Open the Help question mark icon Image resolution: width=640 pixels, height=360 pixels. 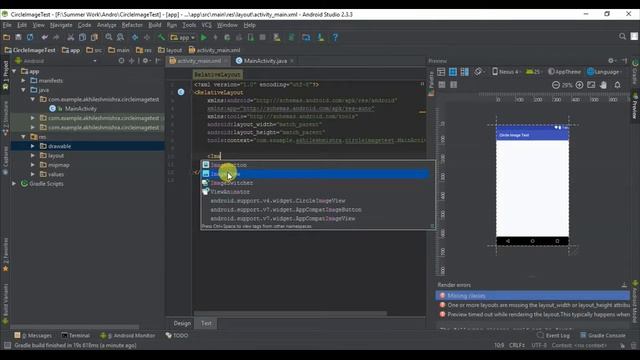click(x=335, y=37)
